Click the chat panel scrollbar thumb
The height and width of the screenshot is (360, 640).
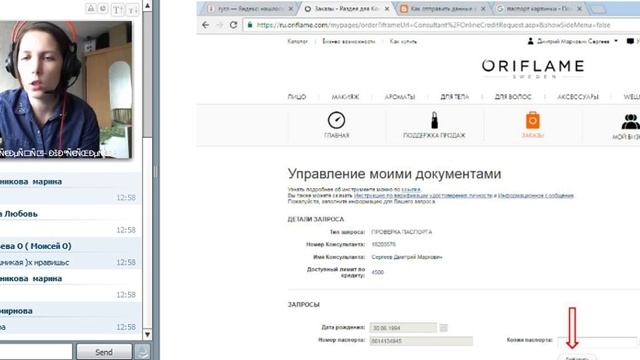tap(147, 74)
